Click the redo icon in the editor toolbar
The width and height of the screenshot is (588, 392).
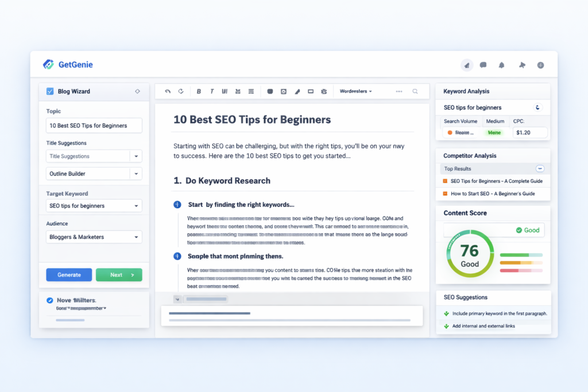click(182, 91)
